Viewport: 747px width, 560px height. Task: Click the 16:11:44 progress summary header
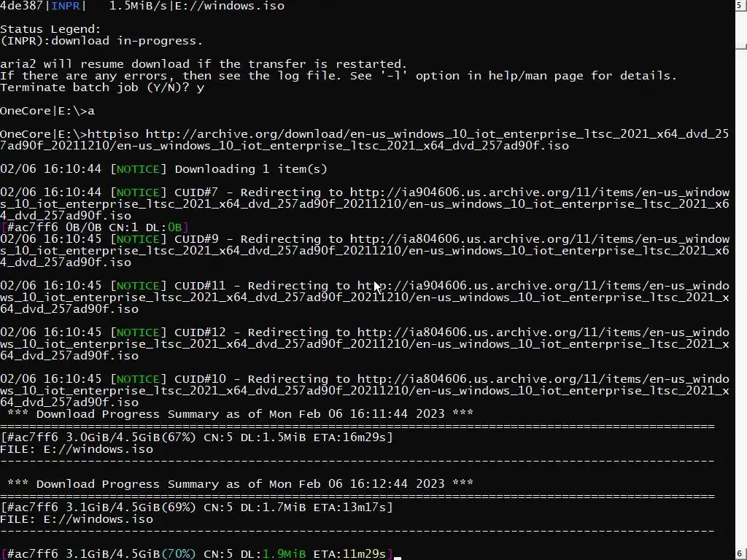240,414
